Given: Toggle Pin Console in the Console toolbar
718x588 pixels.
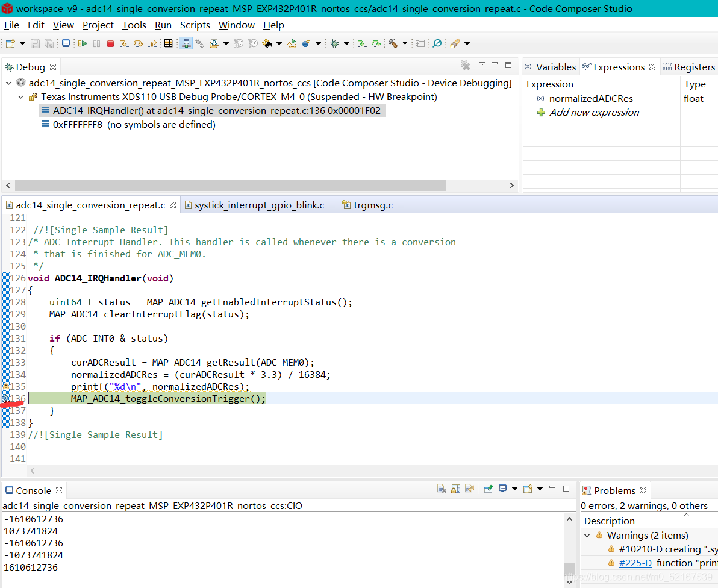Looking at the screenshot, I should point(488,489).
